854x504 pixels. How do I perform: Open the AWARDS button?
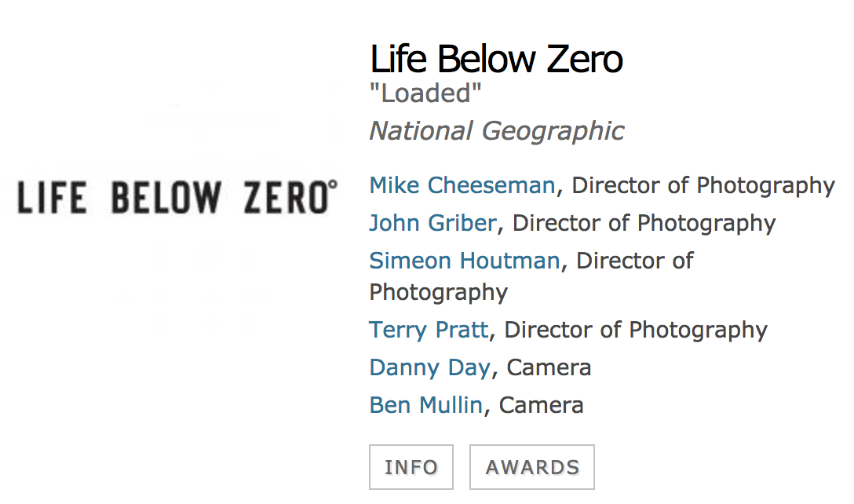tap(532, 467)
